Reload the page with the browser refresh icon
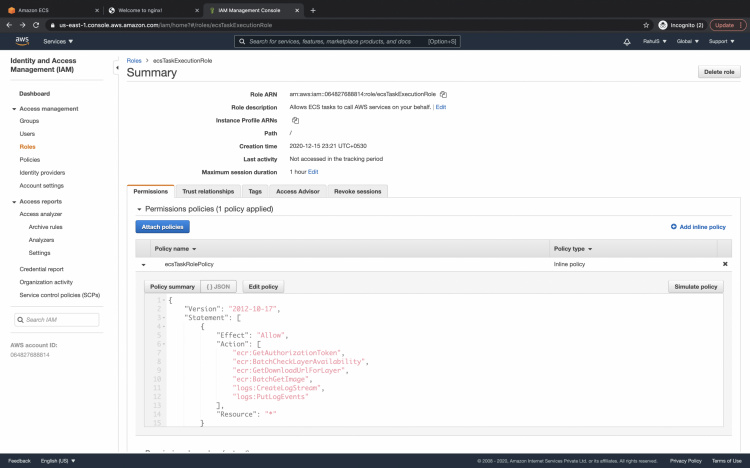This screenshot has width=750, height=468. click(x=38, y=24)
